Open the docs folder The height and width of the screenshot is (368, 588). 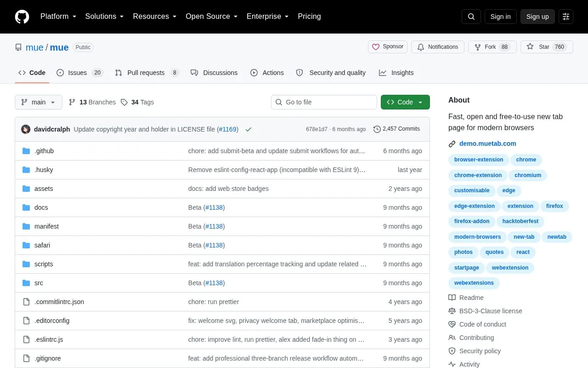[41, 207]
